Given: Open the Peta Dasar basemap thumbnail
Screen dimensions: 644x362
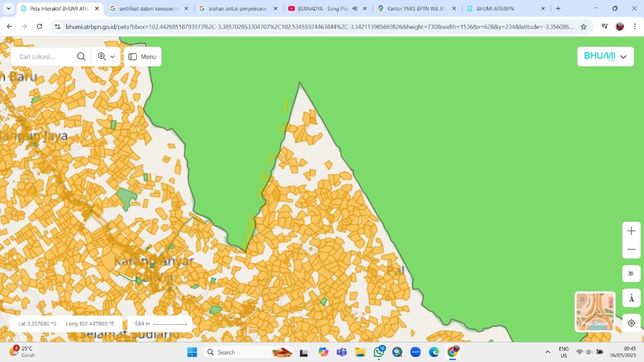Looking at the screenshot, I should tap(595, 312).
